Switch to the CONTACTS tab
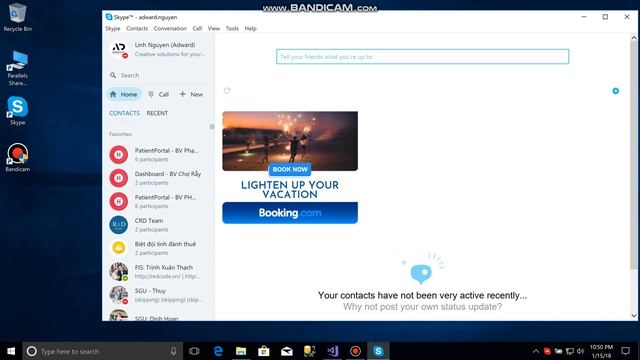Screen dimensions: 640x360 tap(124, 113)
